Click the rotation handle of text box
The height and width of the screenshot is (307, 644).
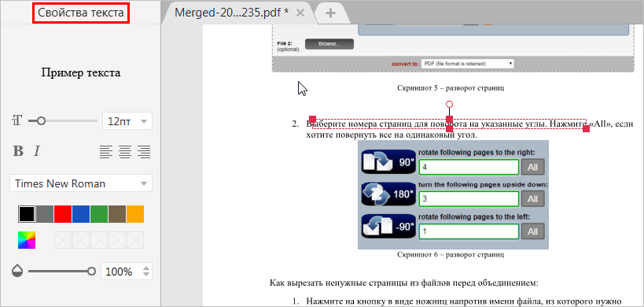point(449,104)
